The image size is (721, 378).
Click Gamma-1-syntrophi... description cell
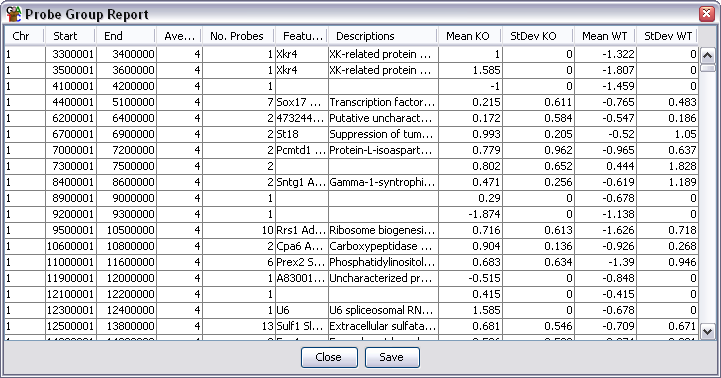pyautogui.click(x=383, y=183)
